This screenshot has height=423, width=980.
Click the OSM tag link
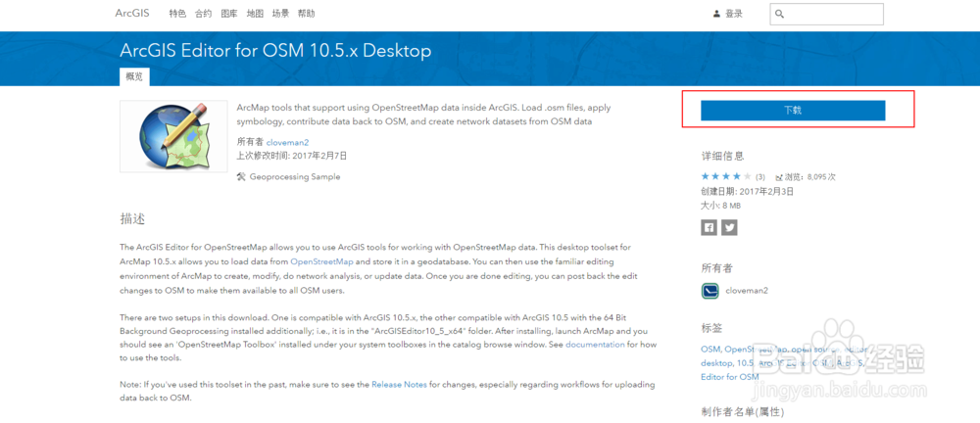point(710,350)
